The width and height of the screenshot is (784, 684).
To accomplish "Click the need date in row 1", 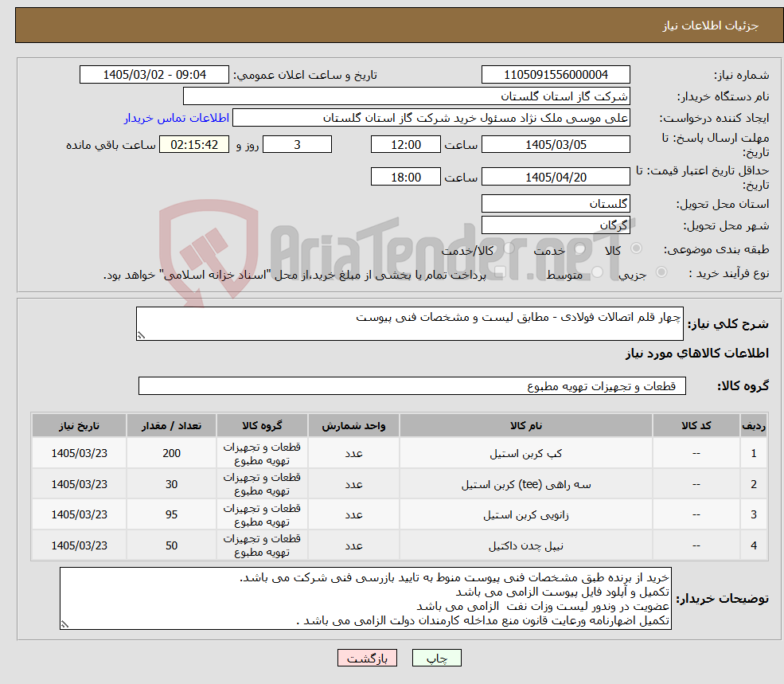I will [x=79, y=453].
